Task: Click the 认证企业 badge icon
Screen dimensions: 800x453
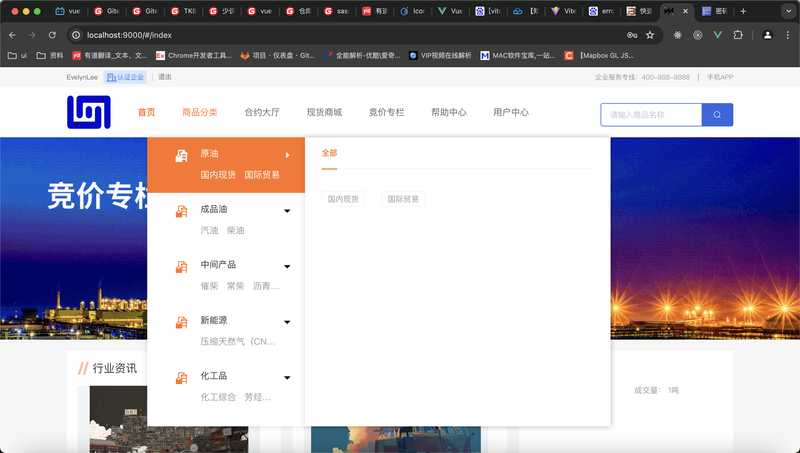Action: [111, 77]
